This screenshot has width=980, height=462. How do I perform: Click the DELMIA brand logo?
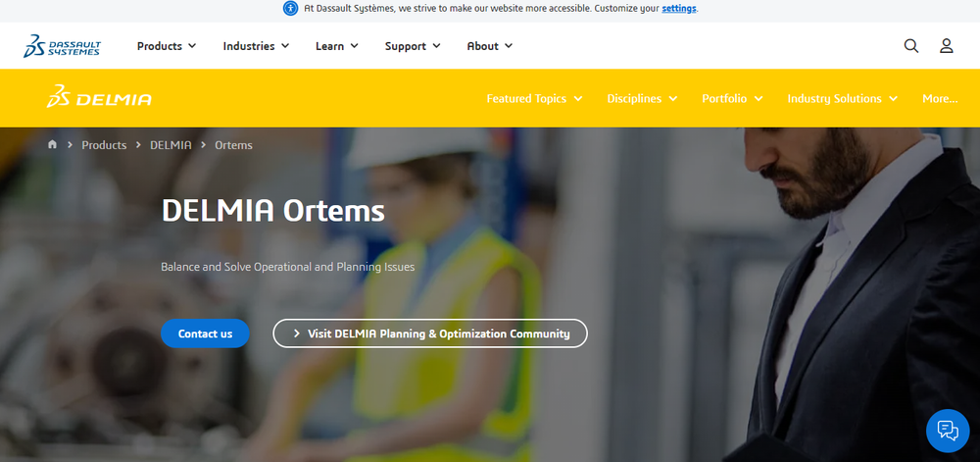99,96
